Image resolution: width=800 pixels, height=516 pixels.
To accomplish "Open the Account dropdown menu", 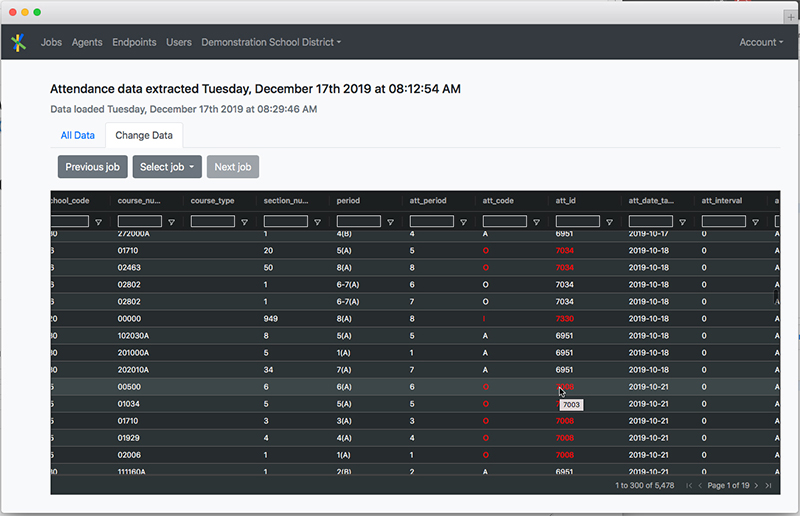I will tap(760, 42).
